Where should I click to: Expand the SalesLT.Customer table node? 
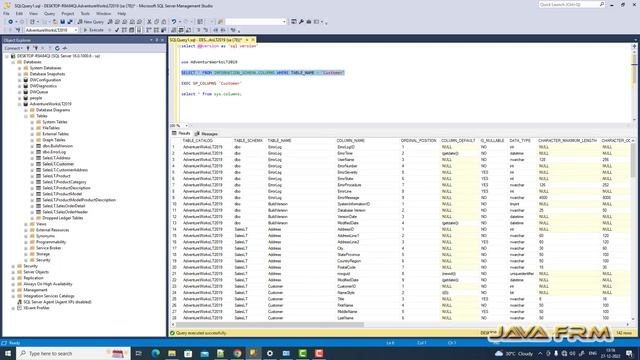pyautogui.click(x=32, y=164)
